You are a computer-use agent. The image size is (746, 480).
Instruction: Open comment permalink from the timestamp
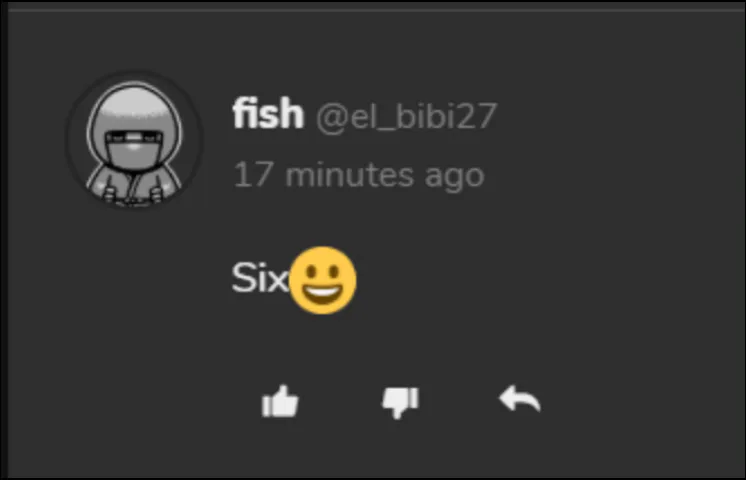point(359,175)
